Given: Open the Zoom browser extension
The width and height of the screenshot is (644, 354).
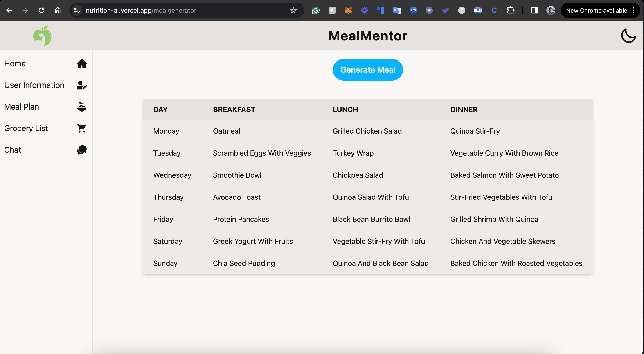Looking at the screenshot, I should point(413,10).
